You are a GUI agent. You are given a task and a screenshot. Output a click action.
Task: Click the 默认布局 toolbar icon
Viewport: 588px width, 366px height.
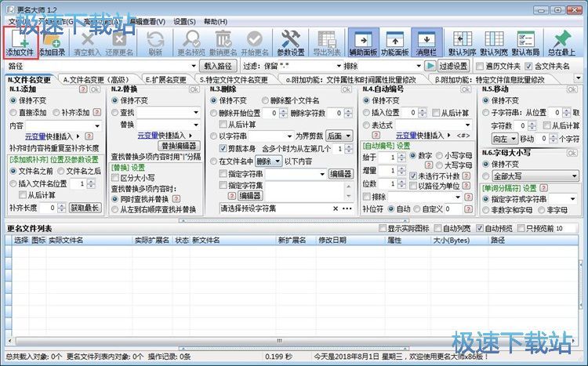526,42
